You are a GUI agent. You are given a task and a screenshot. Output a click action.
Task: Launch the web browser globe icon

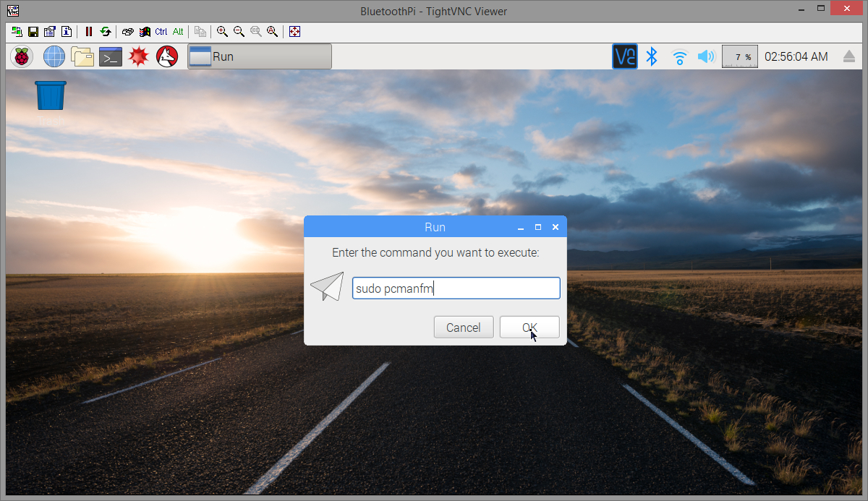(x=54, y=56)
